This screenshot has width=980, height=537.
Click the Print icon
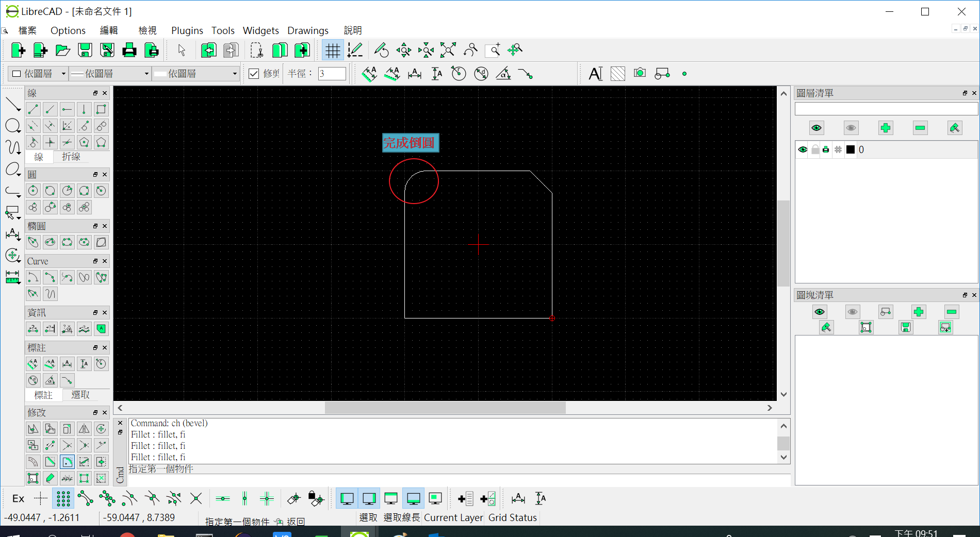(x=129, y=50)
